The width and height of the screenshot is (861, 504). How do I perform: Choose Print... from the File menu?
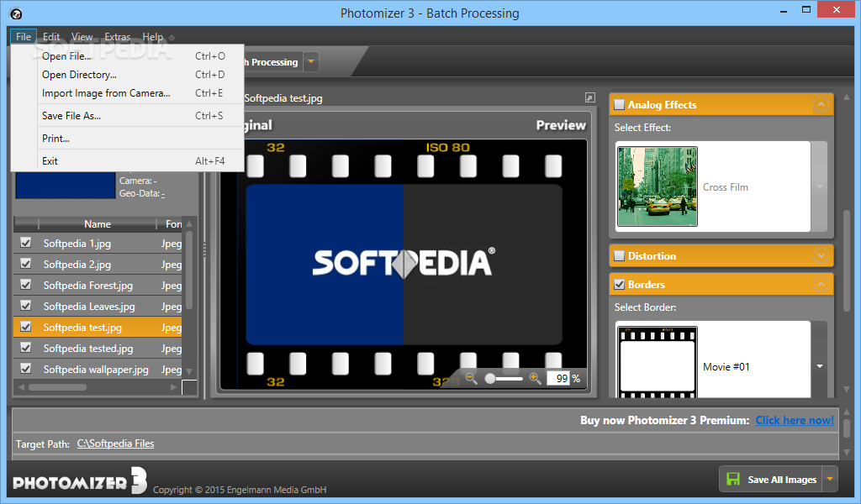128,139
